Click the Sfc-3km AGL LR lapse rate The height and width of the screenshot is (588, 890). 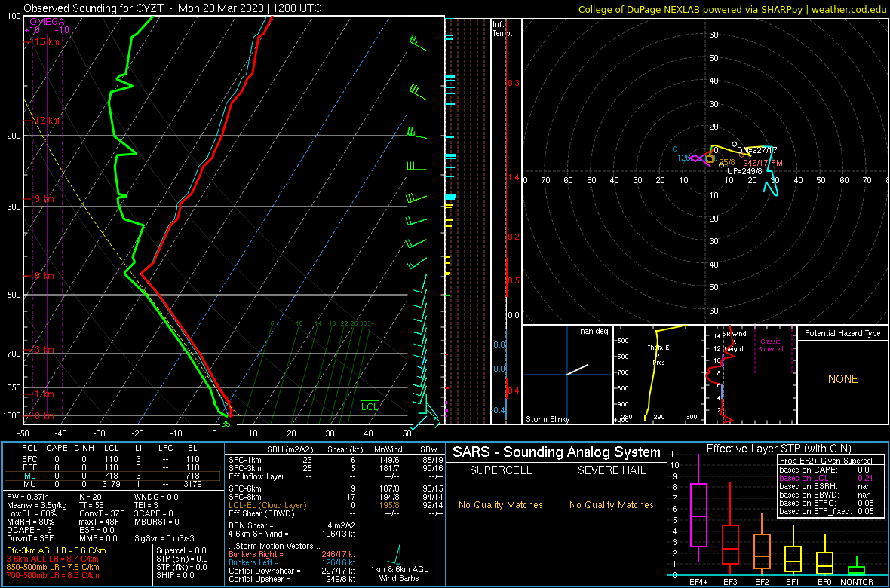(x=57, y=550)
